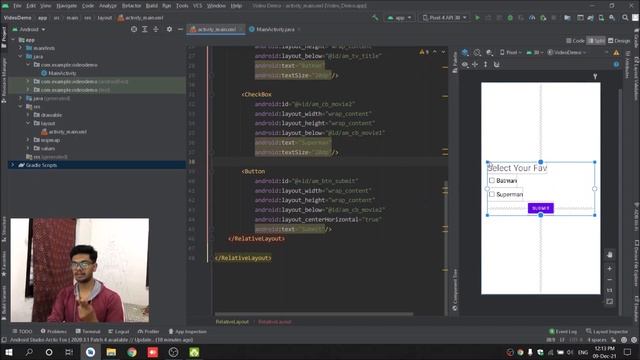Select MainActivity in the project tree

(x=59, y=73)
